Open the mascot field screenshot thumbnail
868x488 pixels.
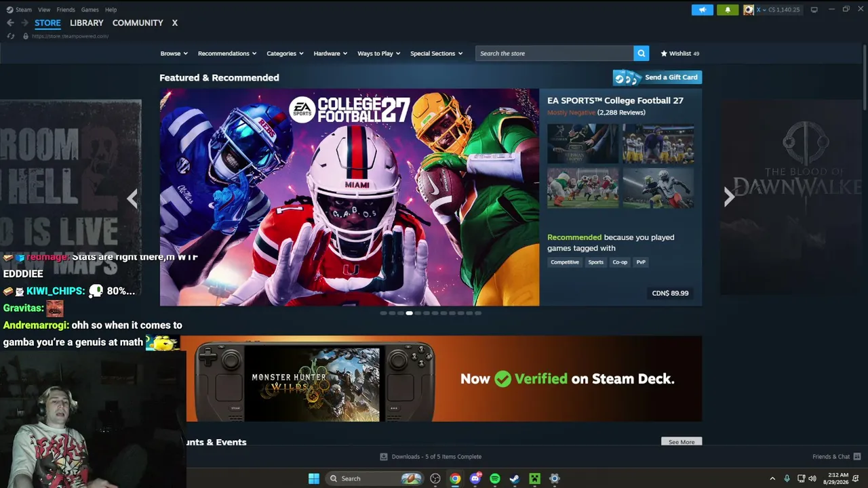[583, 188]
